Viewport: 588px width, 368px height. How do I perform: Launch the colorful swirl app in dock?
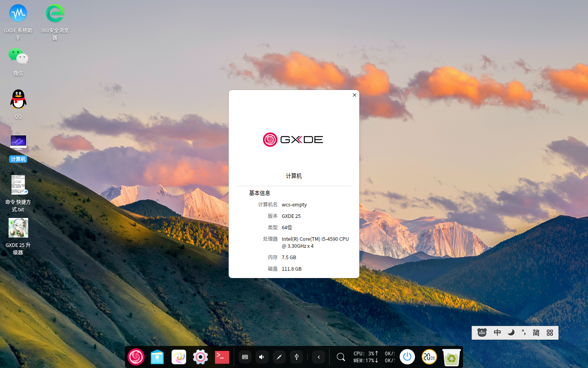179,357
